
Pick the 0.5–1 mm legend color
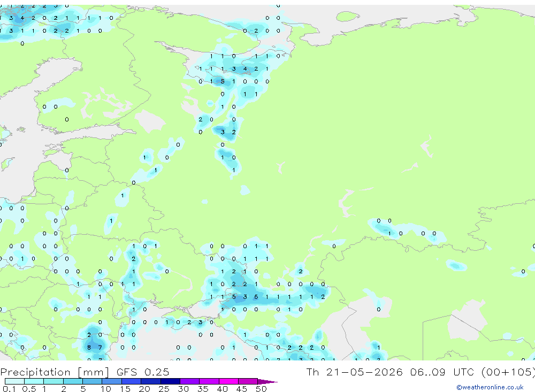pos(34,381)
